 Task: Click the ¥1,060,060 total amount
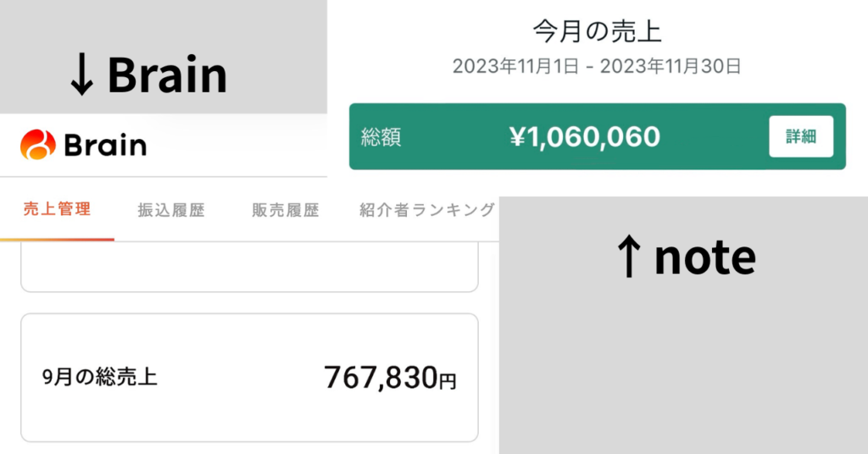(x=585, y=136)
